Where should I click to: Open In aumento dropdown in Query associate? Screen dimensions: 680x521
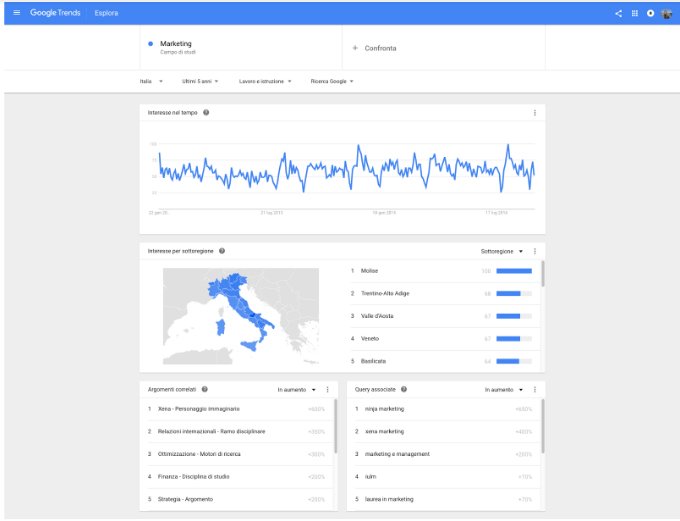click(504, 390)
